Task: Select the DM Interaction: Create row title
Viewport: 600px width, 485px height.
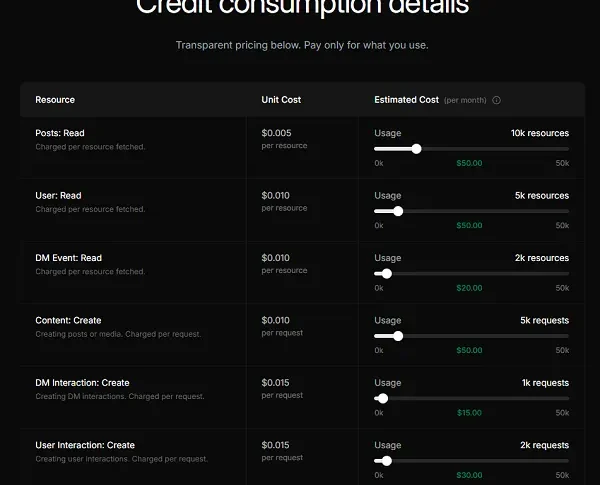Action: click(82, 383)
